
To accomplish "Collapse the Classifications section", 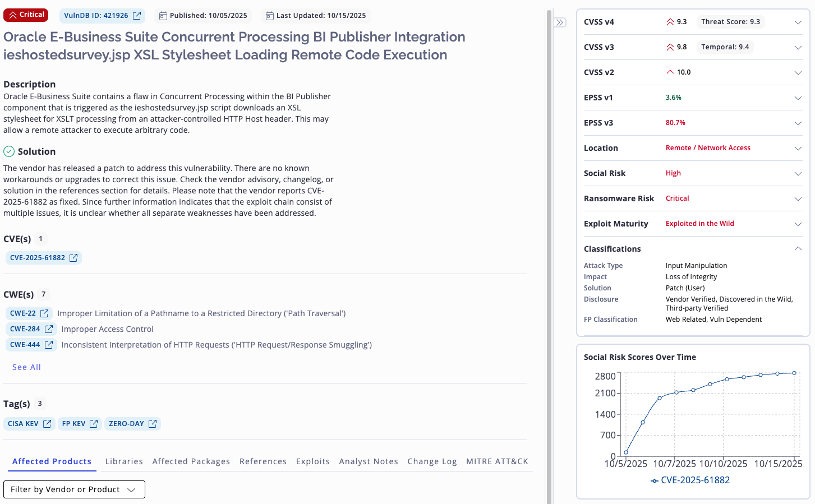I will (798, 249).
